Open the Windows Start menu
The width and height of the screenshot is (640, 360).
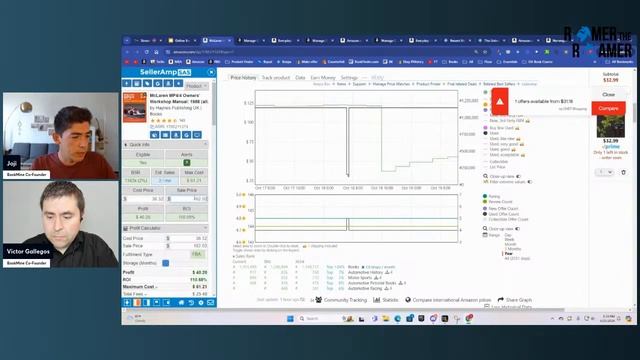(x=290, y=318)
